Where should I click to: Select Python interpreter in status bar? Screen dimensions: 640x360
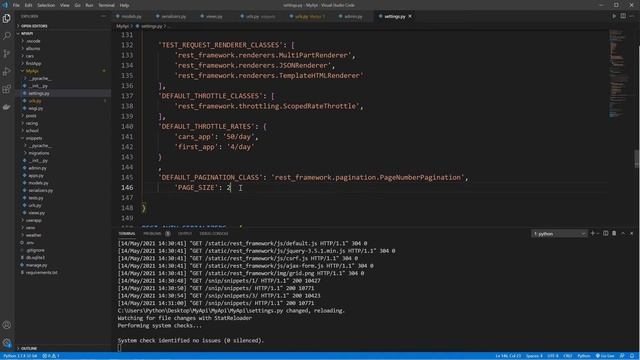(x=20, y=356)
